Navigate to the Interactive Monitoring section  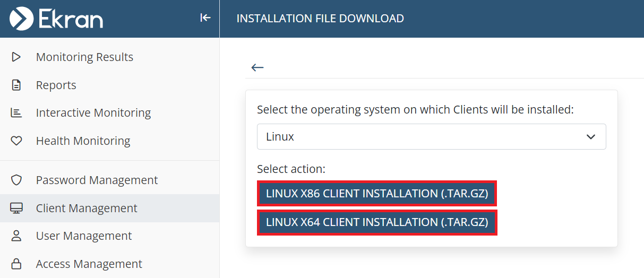click(93, 112)
